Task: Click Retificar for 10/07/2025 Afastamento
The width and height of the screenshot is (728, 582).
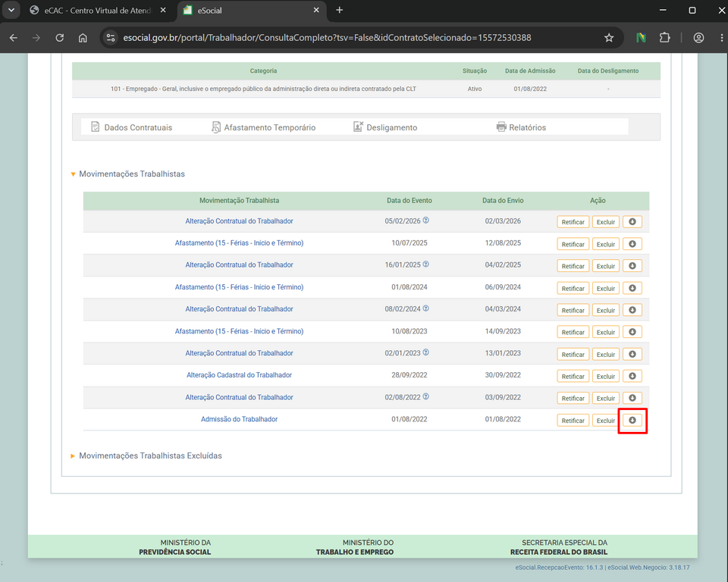Action: point(573,244)
